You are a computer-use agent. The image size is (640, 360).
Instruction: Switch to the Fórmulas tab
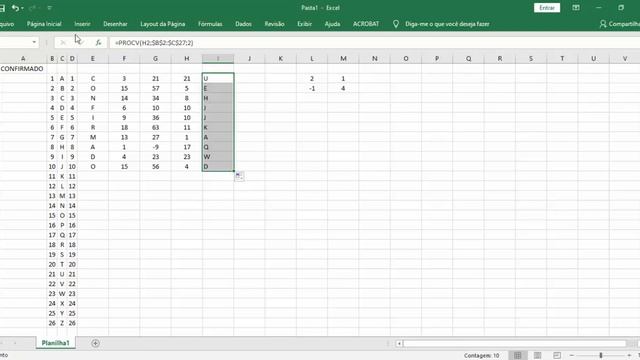[x=210, y=24]
